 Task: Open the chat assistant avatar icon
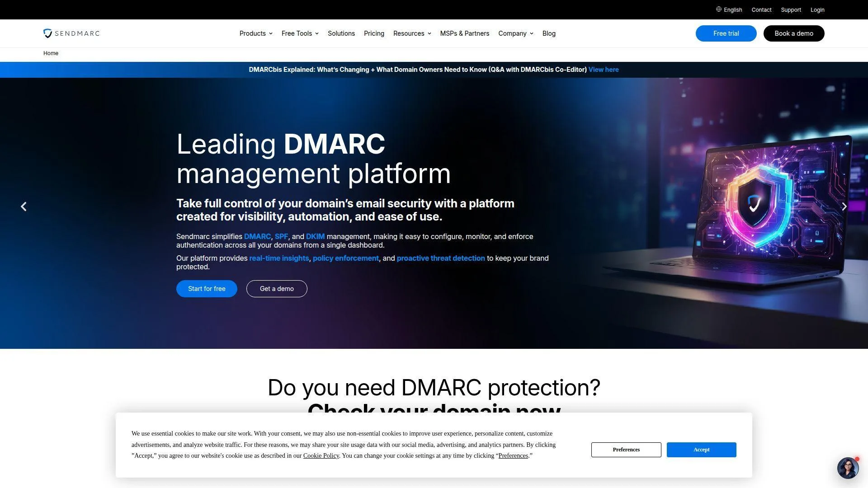point(848,468)
